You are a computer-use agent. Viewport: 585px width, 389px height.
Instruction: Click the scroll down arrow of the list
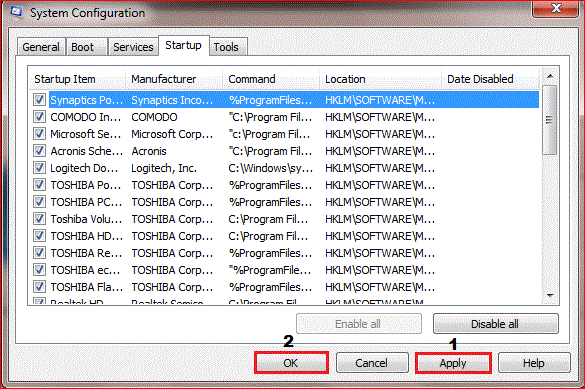[550, 296]
